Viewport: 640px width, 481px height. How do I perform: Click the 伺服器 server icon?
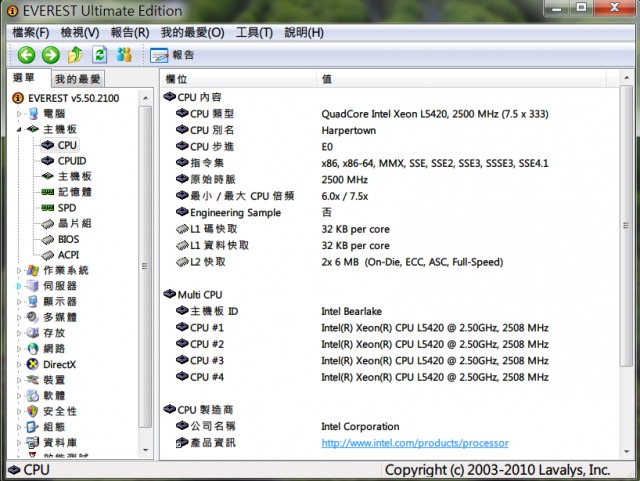tap(33, 286)
